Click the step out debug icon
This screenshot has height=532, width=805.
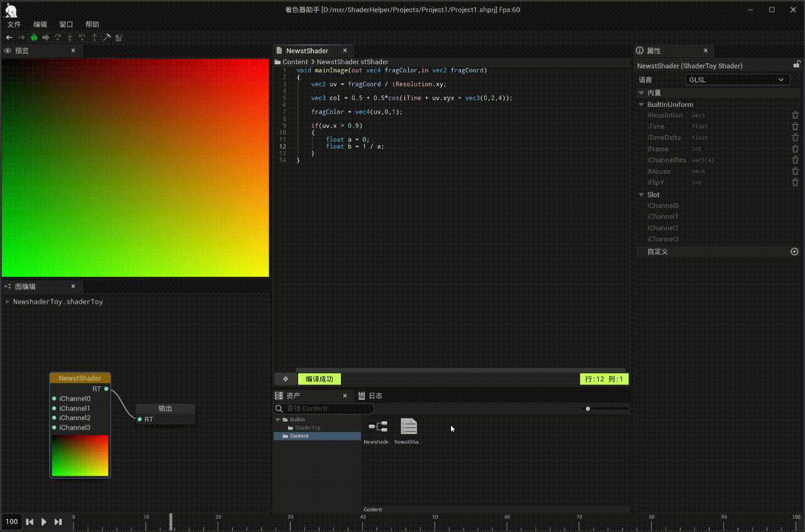95,38
